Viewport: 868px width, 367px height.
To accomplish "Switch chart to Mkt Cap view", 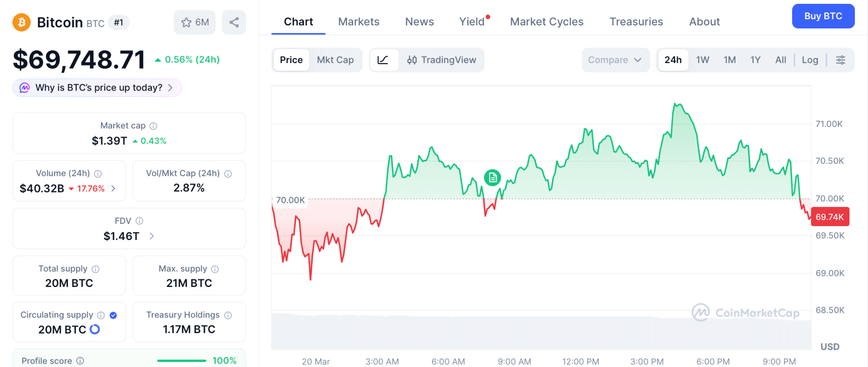I will coord(335,60).
